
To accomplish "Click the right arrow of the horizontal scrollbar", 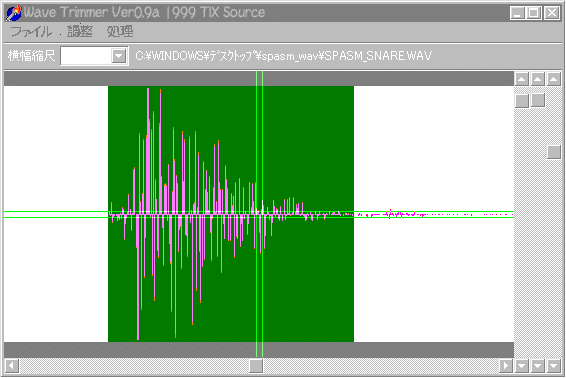I will tap(506, 366).
